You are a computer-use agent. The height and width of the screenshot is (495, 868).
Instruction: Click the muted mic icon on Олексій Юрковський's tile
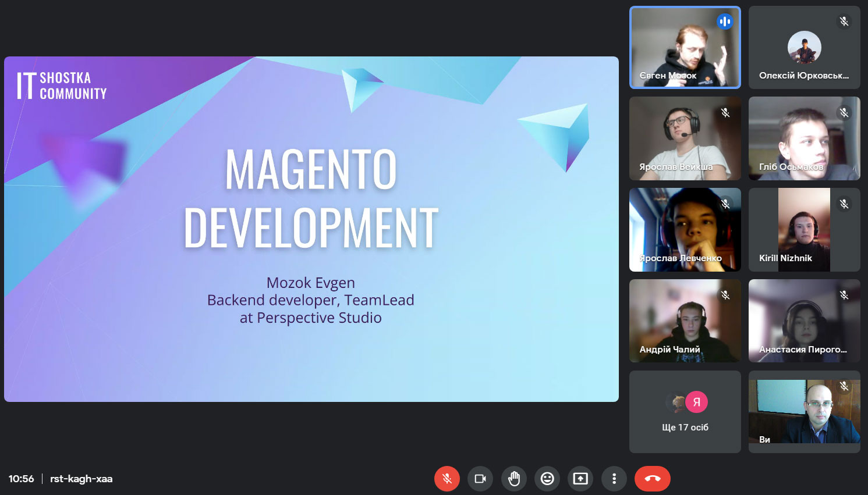click(x=844, y=22)
